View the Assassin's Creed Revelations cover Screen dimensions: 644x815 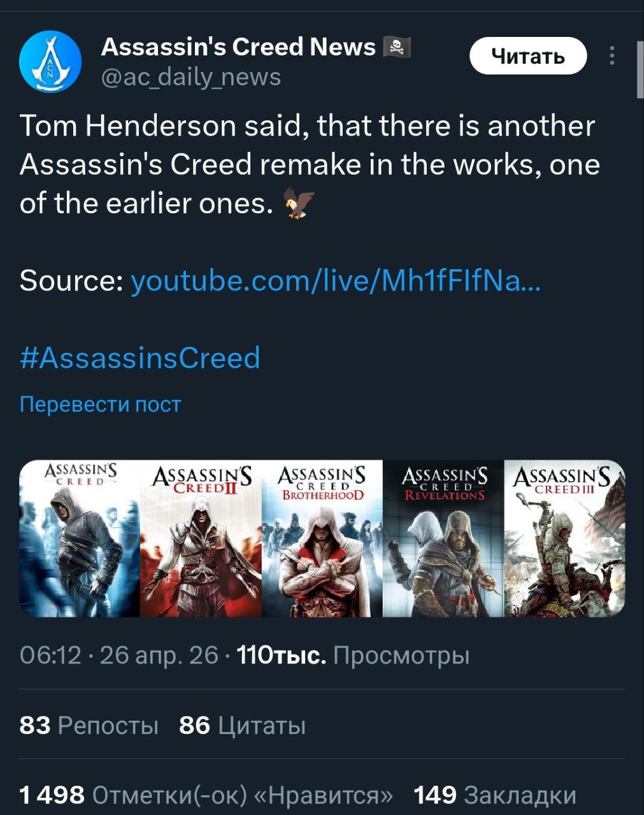pyautogui.click(x=443, y=539)
